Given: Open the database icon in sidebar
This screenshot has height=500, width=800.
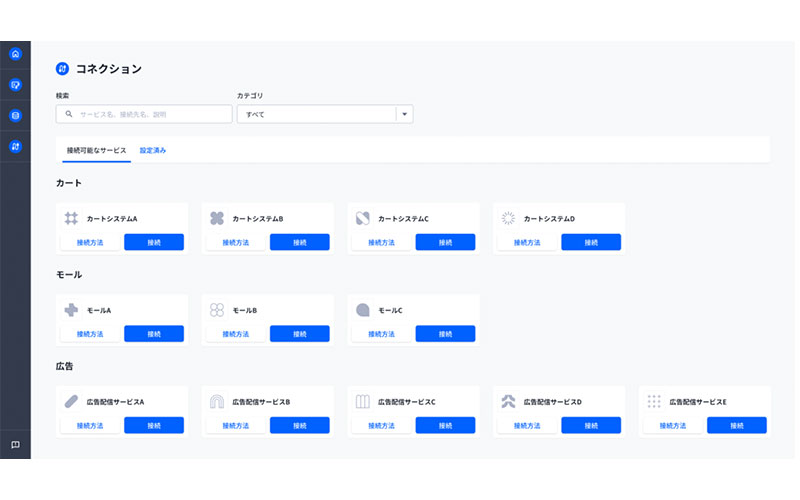Looking at the screenshot, I should [x=15, y=116].
